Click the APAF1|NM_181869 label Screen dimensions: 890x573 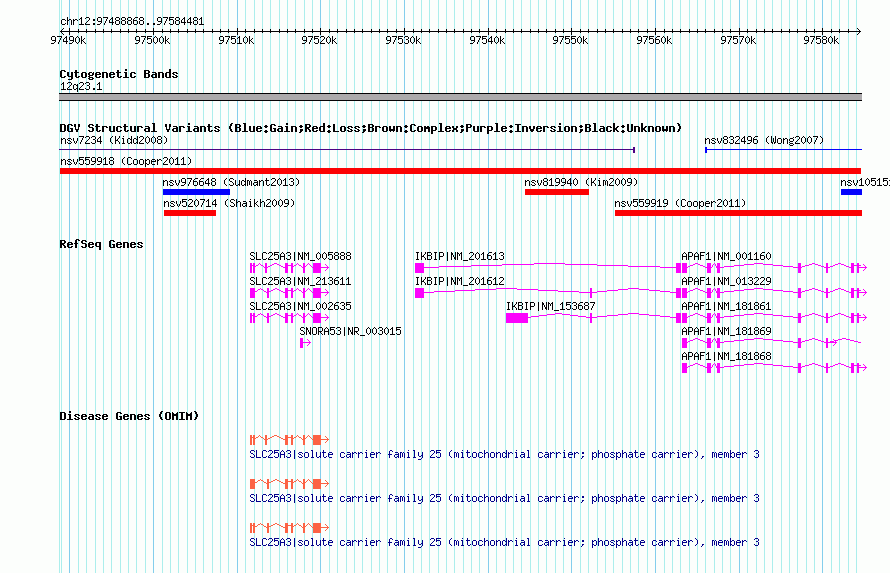tap(727, 331)
